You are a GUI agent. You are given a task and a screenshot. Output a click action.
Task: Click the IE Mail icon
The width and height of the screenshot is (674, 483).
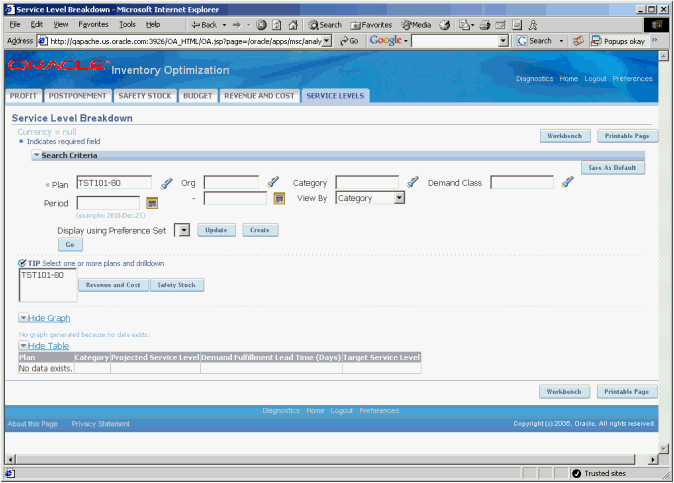(x=466, y=25)
